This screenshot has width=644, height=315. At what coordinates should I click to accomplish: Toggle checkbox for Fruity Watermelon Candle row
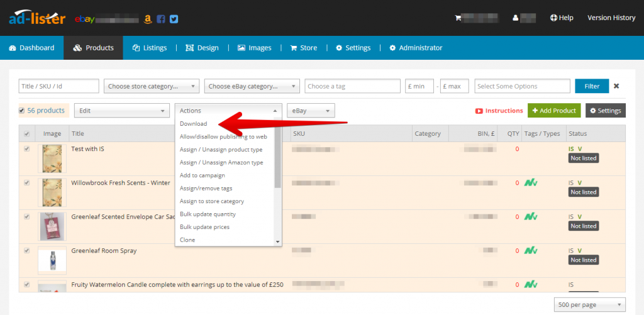point(26,284)
